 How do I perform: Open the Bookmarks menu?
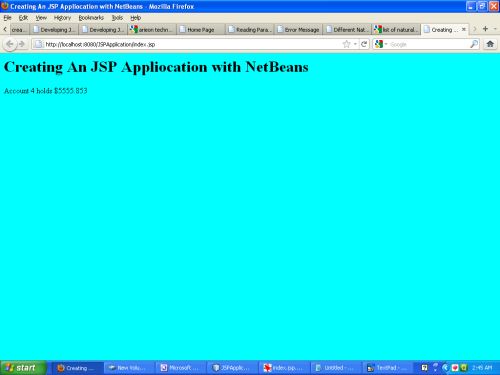(91, 18)
